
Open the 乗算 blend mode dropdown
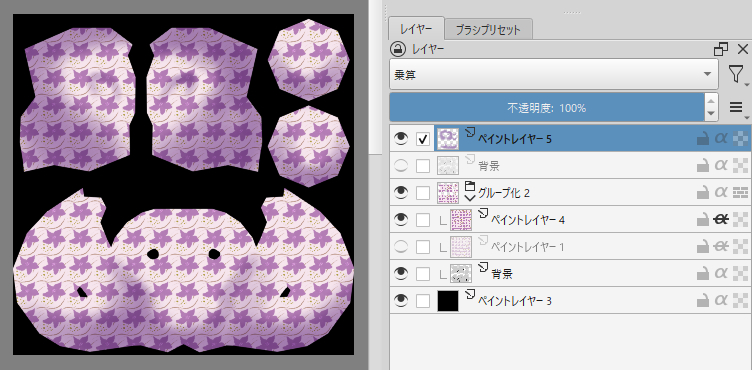click(553, 74)
